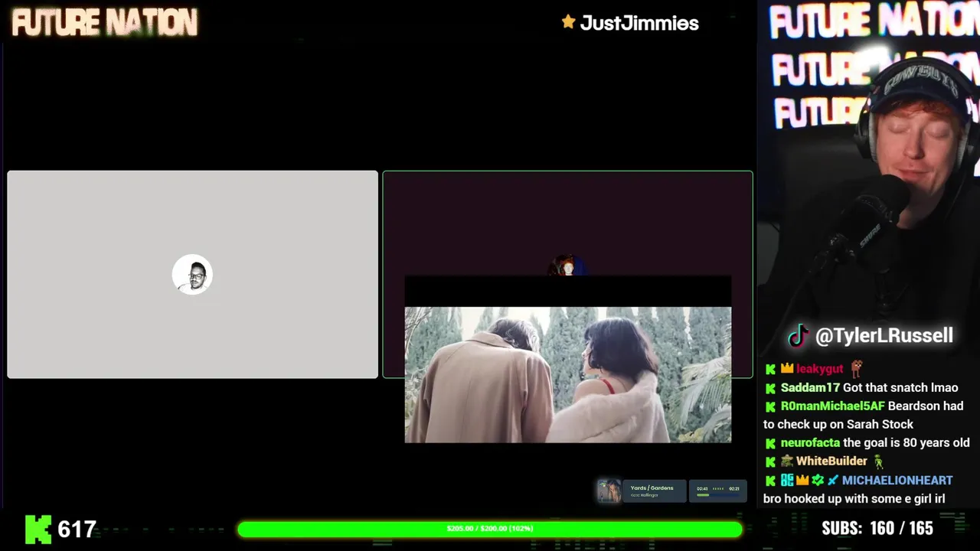Open the MICHAELIONHEART username
This screenshot has width=980, height=551.
coord(897,481)
